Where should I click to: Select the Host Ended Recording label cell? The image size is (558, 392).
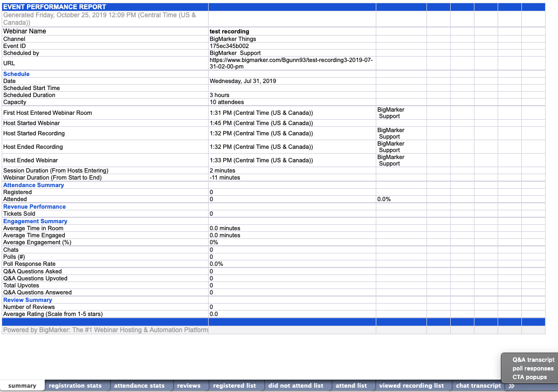105,147
